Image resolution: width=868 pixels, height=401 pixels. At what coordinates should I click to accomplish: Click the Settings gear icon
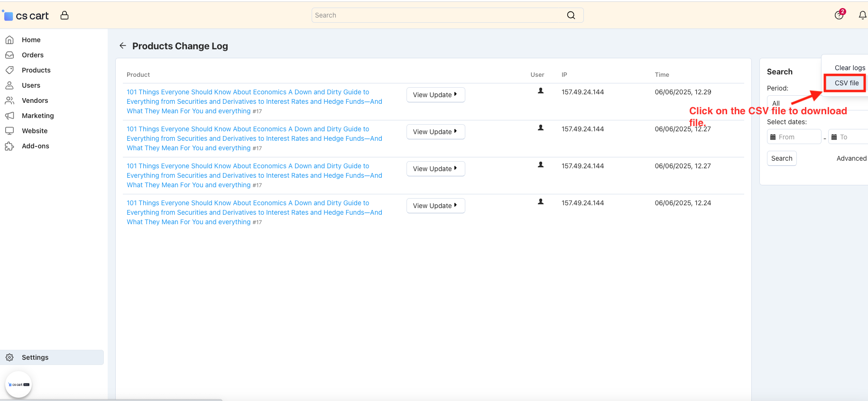(9, 357)
